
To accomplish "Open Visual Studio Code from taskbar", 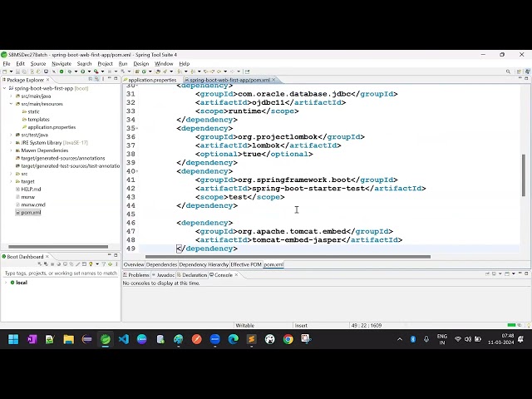I will (124, 339).
